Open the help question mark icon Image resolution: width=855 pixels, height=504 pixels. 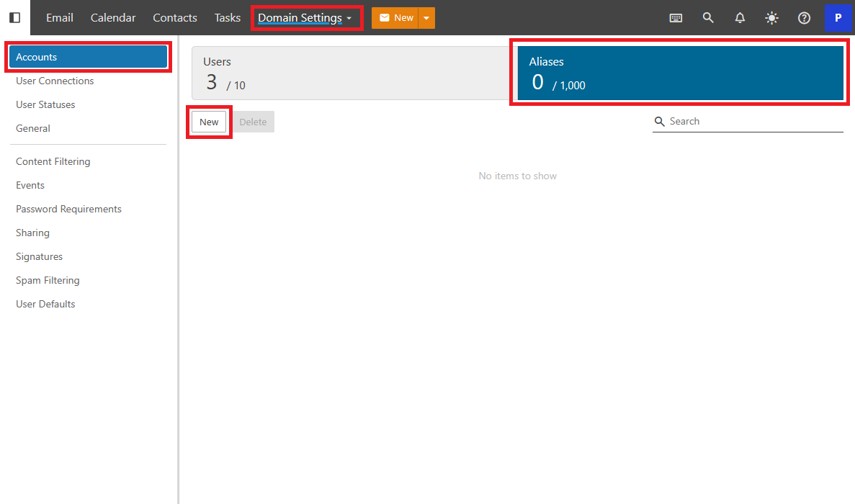[804, 18]
